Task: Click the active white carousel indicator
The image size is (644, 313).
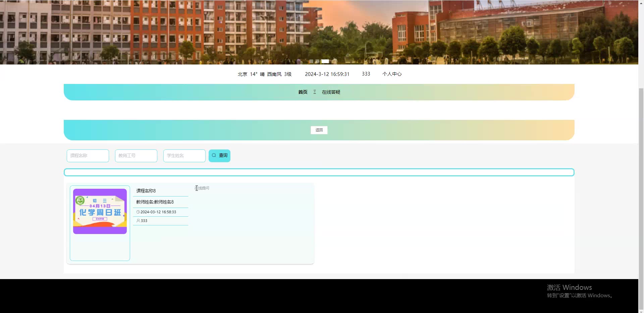Action: (325, 61)
